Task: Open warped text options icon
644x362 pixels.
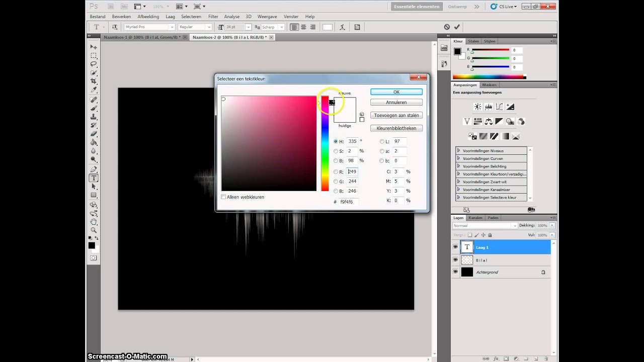Action: (x=343, y=27)
